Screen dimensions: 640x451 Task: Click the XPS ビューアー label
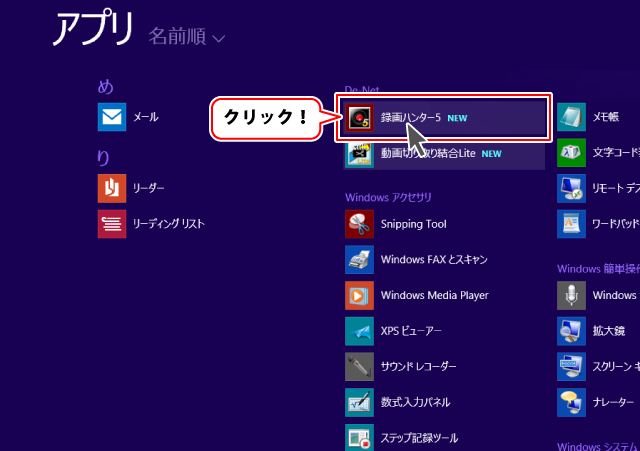click(x=411, y=331)
